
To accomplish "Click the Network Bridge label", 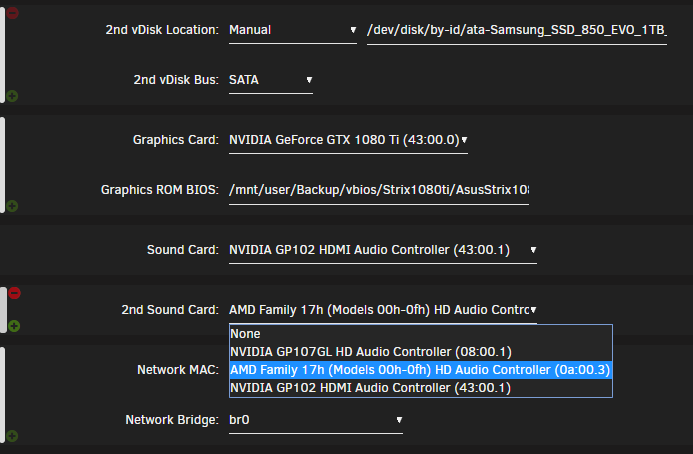I will (172, 420).
